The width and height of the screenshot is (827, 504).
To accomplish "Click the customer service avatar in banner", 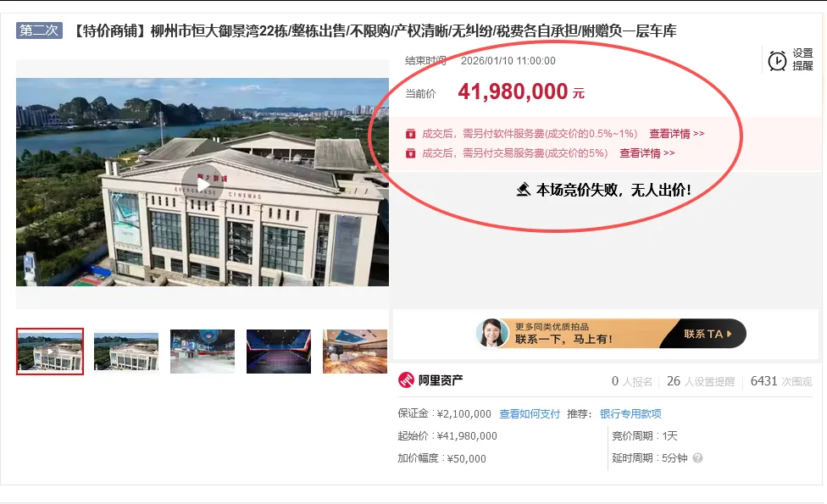I will (x=491, y=333).
